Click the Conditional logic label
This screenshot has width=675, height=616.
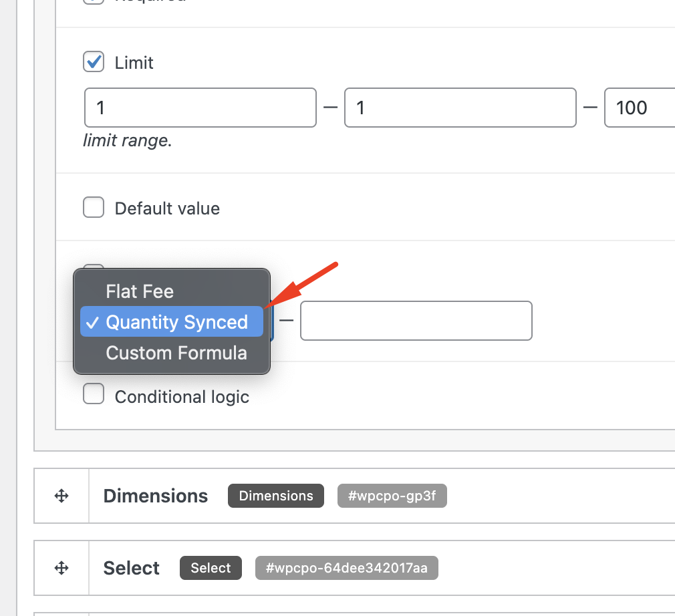182,397
